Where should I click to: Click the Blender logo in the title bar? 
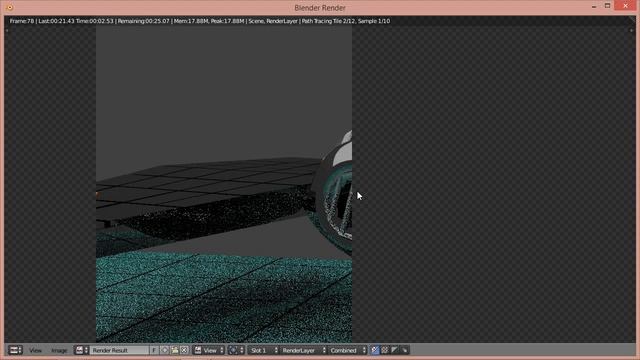(x=9, y=7)
